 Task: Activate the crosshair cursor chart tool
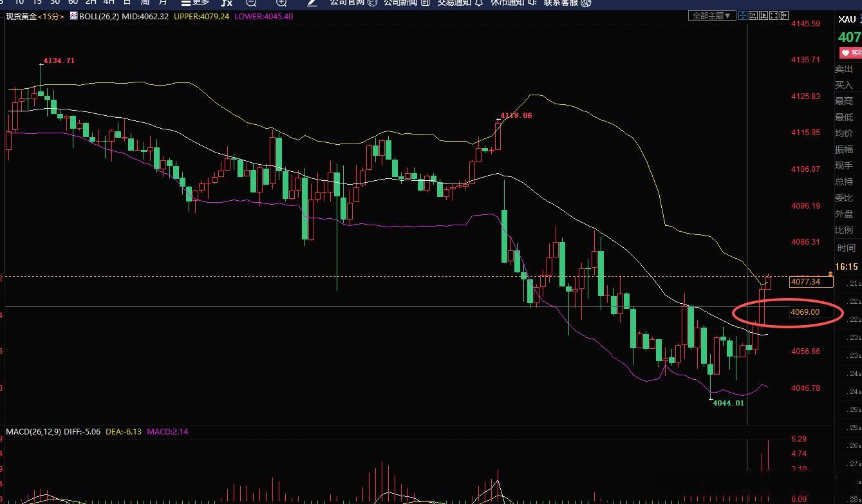pyautogui.click(x=743, y=15)
